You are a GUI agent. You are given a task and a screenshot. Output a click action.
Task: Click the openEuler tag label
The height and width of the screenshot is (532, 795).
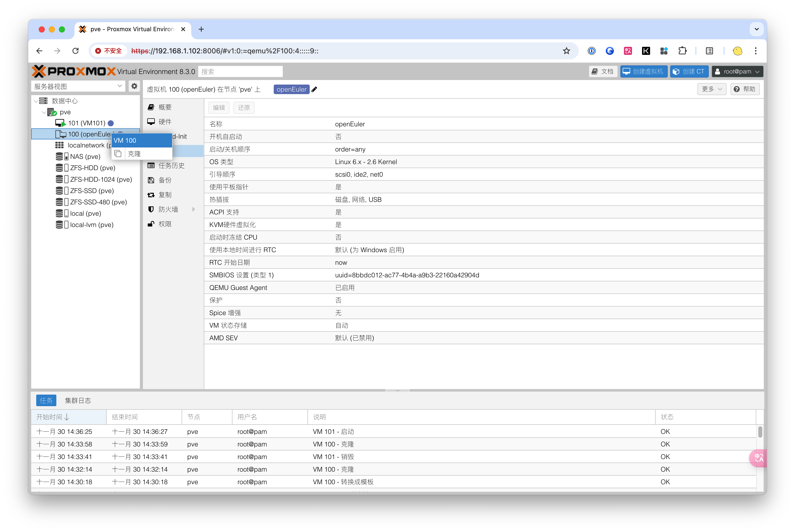(291, 90)
